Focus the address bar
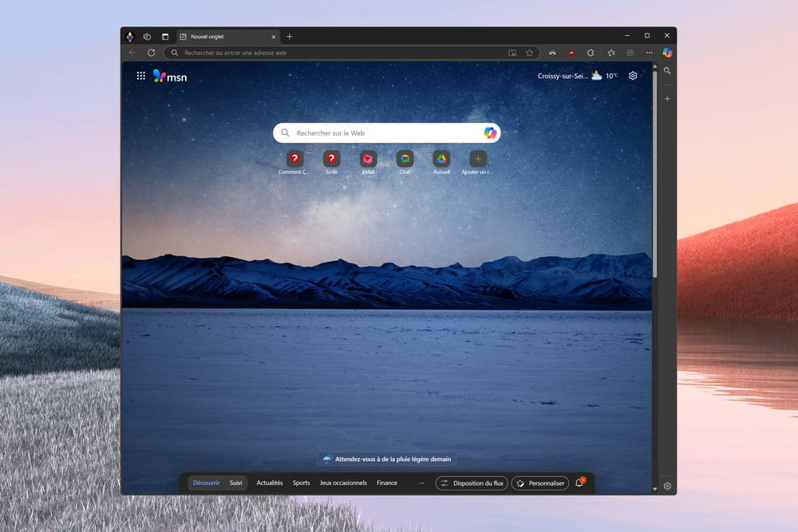Screen dimensions: 798x532 (x=351, y=53)
